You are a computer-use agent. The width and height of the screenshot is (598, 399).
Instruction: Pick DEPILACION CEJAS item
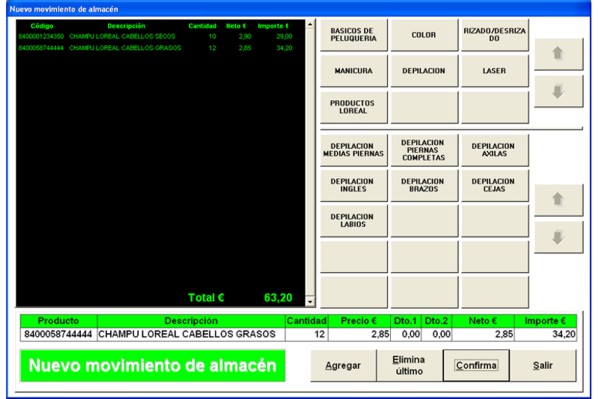[x=495, y=185]
